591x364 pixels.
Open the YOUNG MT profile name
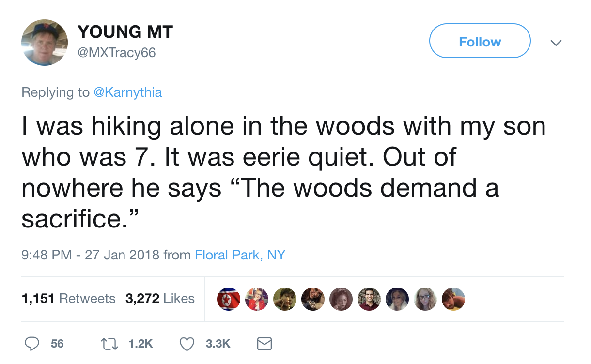point(125,32)
